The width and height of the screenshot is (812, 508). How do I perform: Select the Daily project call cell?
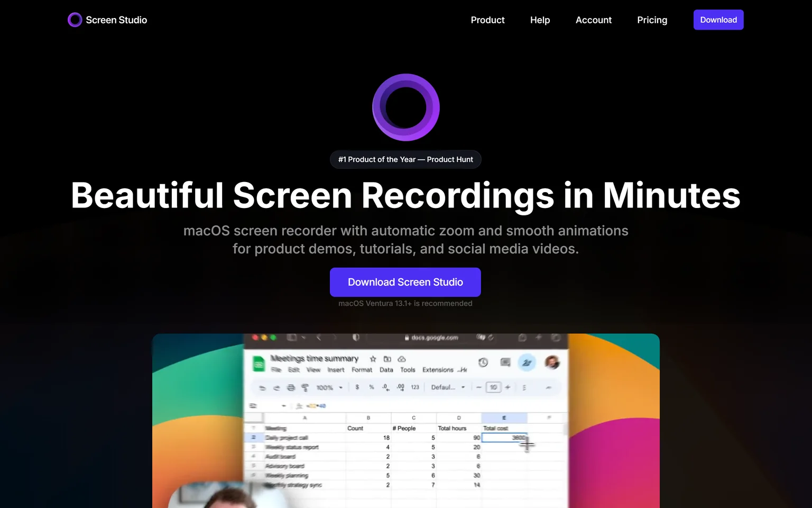[304, 438]
